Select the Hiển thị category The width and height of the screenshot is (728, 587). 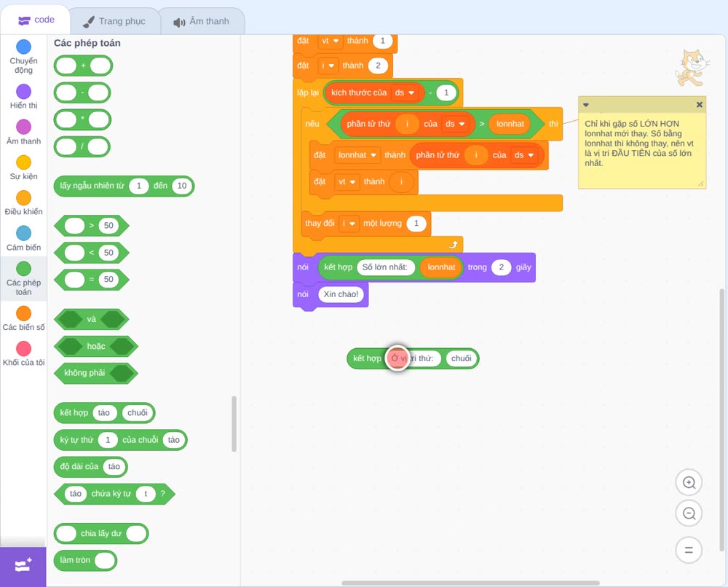point(24,97)
